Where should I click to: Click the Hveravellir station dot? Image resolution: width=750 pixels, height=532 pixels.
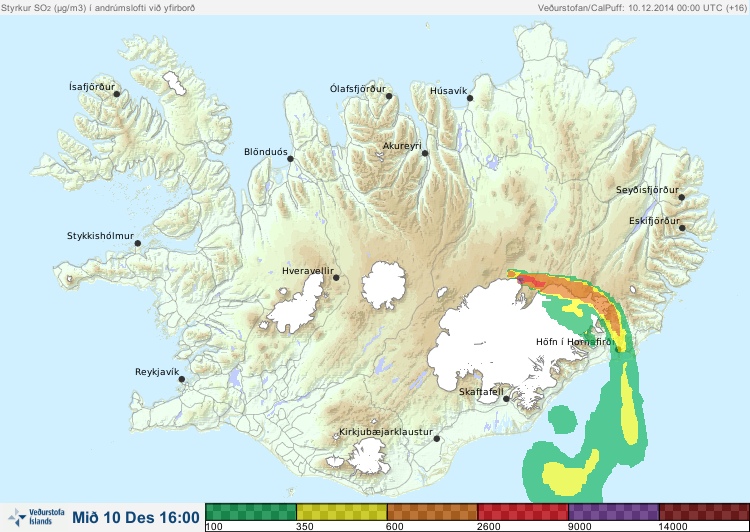(x=336, y=277)
